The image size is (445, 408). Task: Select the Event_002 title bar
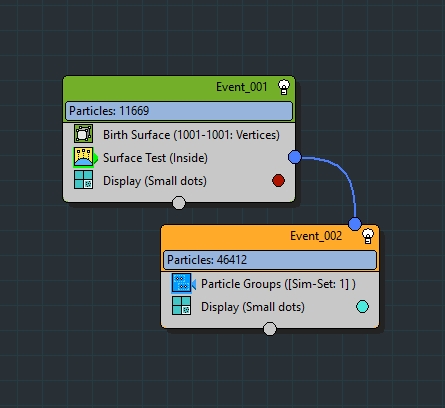click(270, 237)
